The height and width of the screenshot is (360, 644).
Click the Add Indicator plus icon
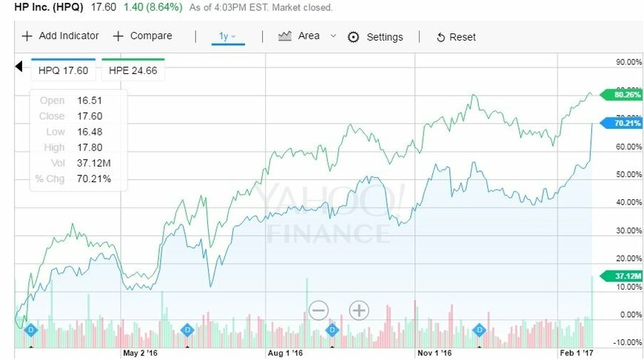click(27, 36)
